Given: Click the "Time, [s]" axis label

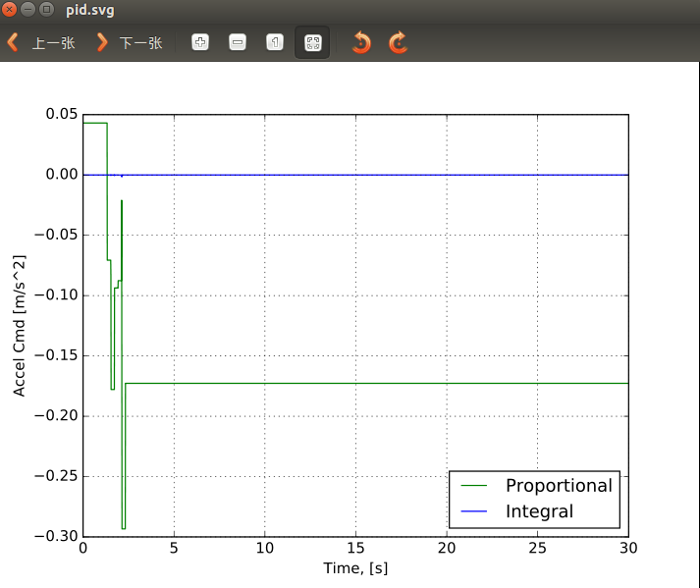Looking at the screenshot, I should (355, 568).
